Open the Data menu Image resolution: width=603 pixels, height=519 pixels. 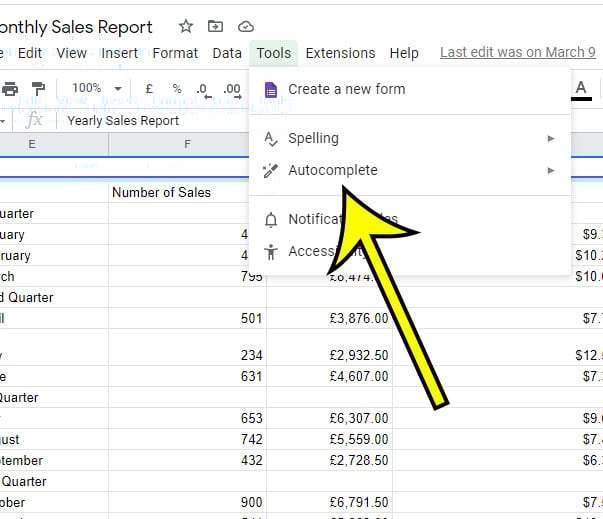point(227,53)
